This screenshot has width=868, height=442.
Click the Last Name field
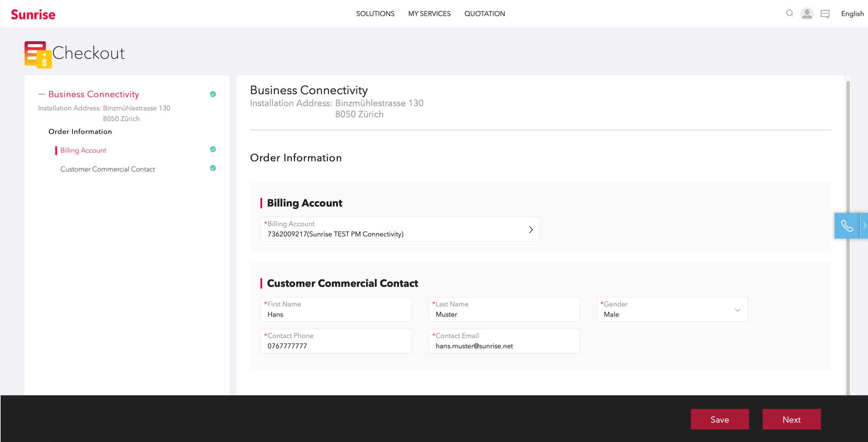coord(504,310)
